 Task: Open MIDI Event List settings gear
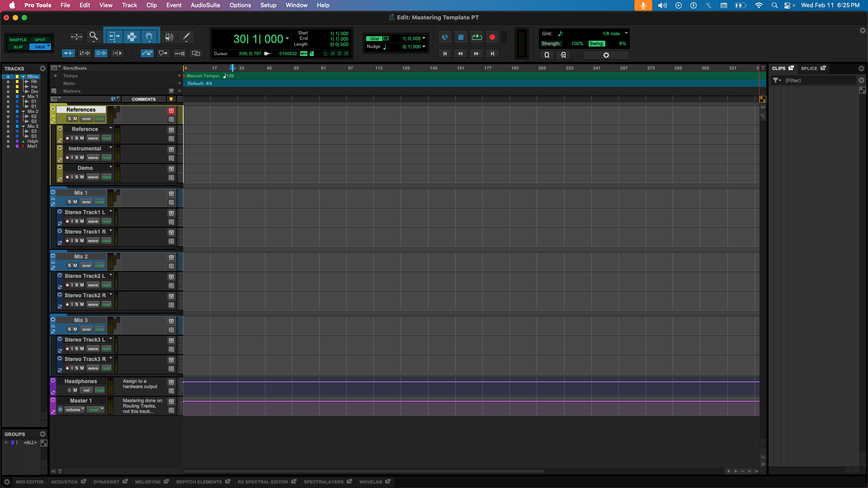[606, 55]
